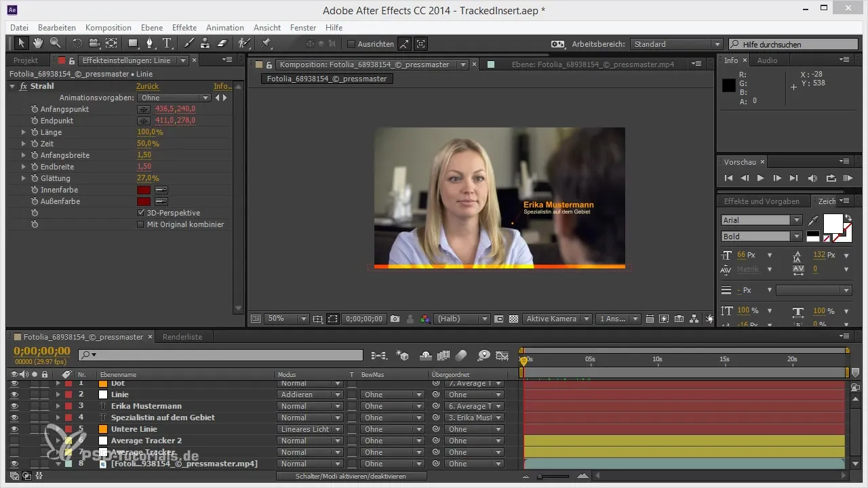The width and height of the screenshot is (868, 488).
Task: Select the Roto Brush tool
Action: click(x=243, y=43)
